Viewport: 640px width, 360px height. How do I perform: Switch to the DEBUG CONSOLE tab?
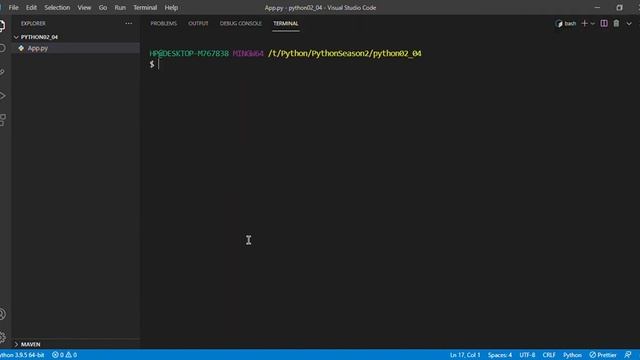click(x=241, y=24)
